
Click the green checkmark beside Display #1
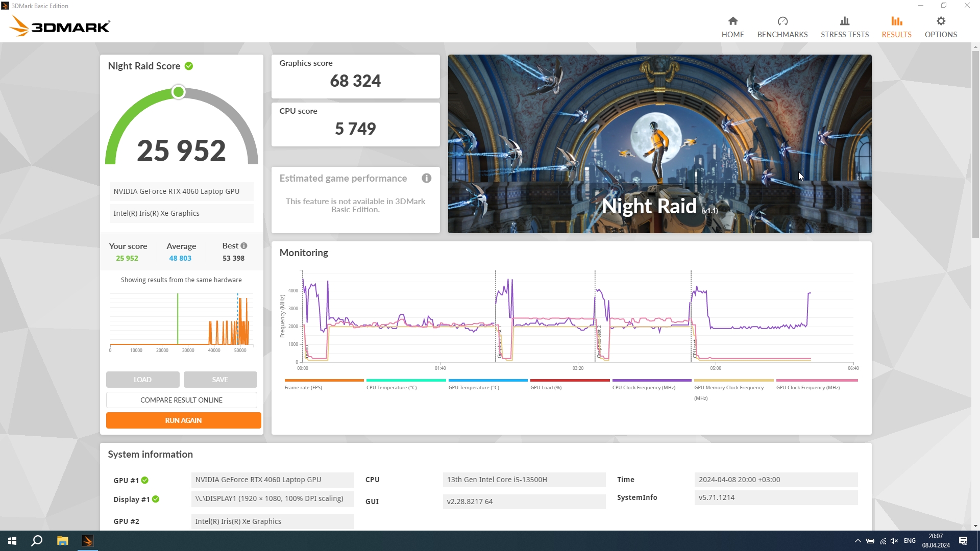156,499
